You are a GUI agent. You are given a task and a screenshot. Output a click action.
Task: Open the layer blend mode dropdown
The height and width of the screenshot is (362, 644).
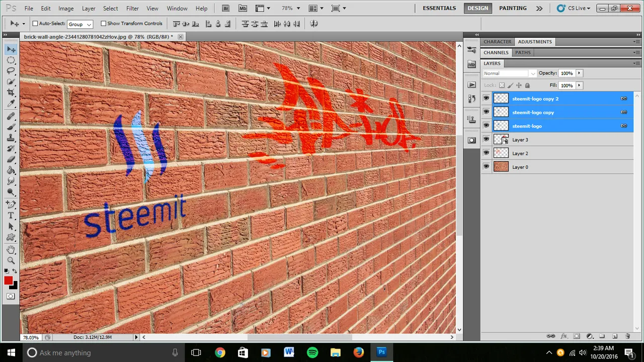[510, 73]
